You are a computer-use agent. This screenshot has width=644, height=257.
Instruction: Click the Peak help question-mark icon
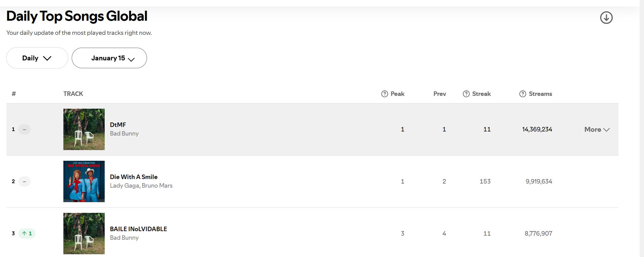pyautogui.click(x=385, y=94)
